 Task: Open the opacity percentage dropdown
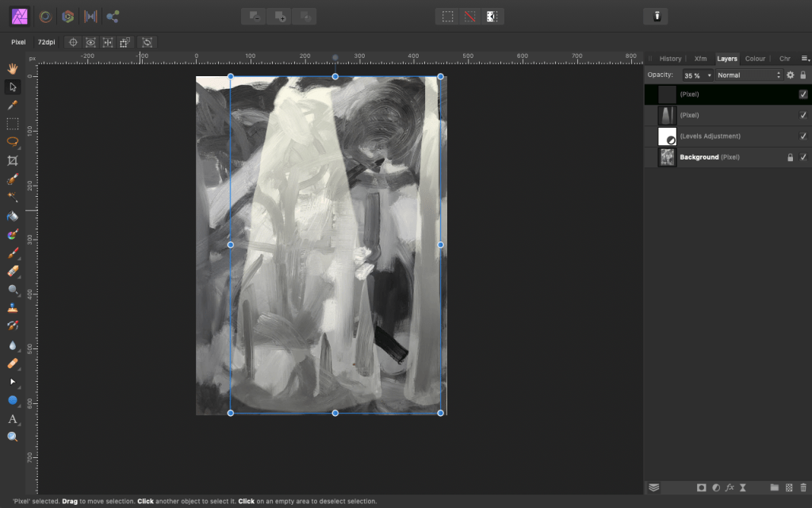709,75
